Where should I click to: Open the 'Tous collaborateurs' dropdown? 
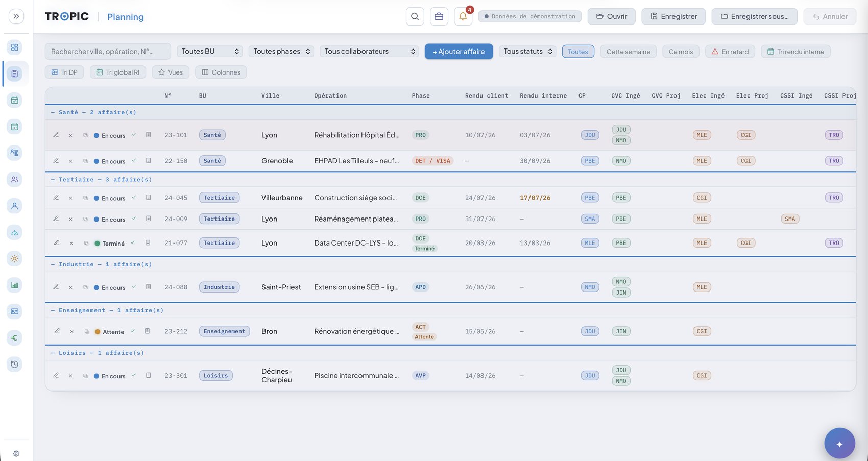pos(370,51)
